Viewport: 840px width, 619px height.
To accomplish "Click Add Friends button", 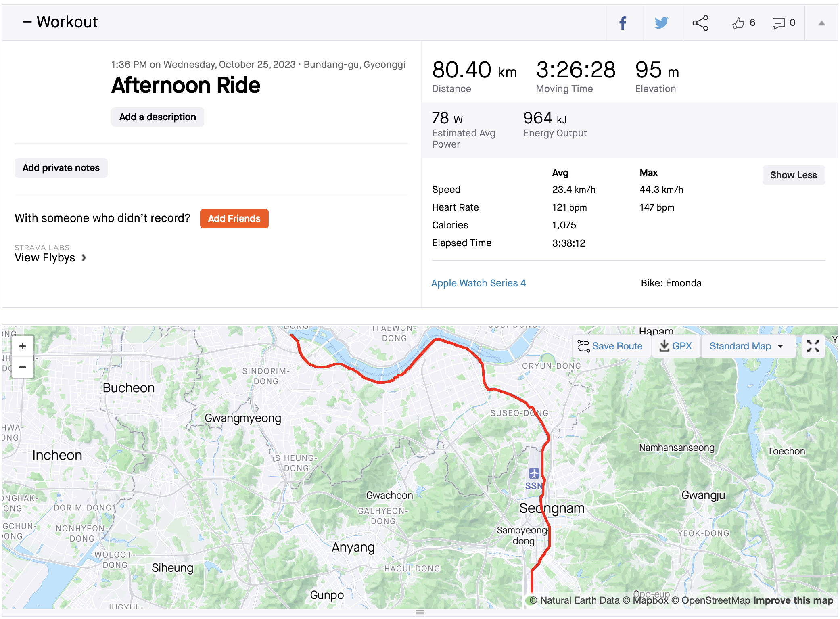I will pos(234,219).
